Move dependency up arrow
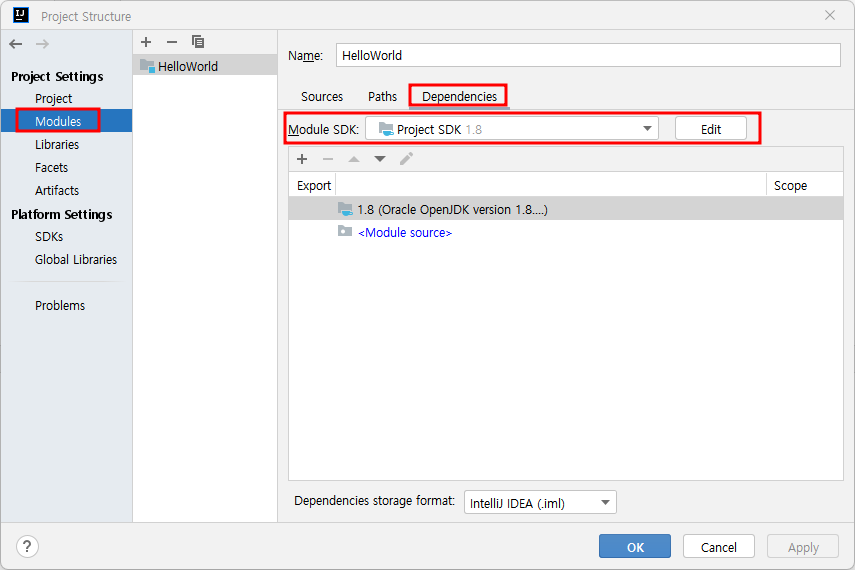 pyautogui.click(x=354, y=159)
